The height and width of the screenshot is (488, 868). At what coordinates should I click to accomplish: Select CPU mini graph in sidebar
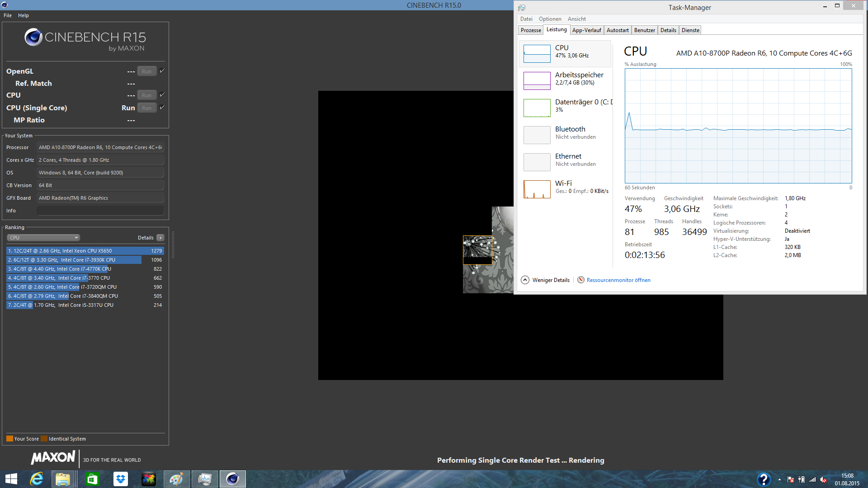point(537,53)
